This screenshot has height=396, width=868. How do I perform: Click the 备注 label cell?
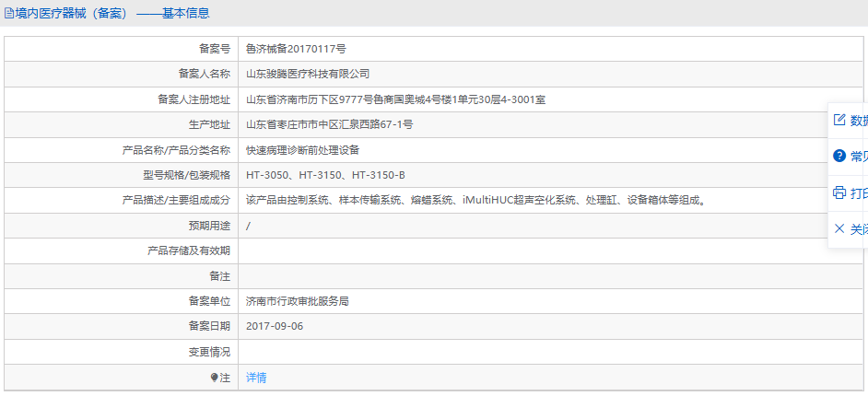(122, 276)
